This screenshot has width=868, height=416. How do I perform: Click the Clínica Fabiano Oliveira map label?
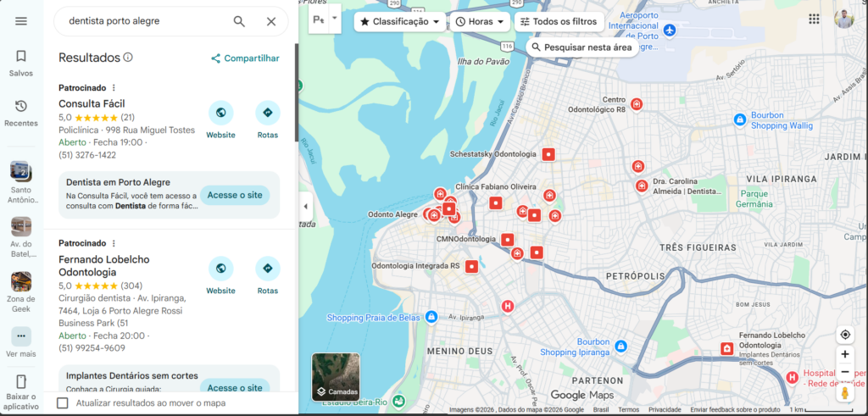click(495, 187)
